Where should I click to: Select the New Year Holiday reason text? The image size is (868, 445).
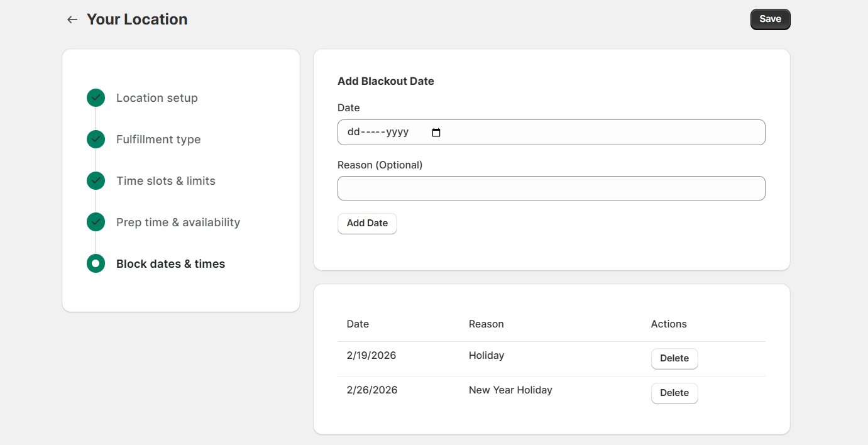tap(510, 390)
